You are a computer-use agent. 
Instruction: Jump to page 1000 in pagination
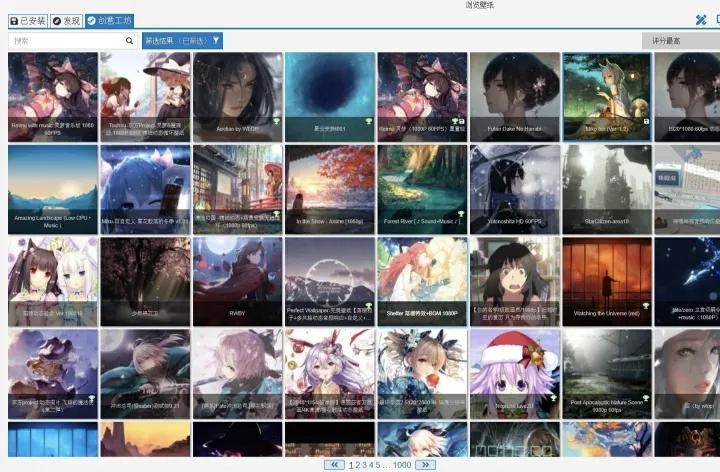(x=402, y=465)
